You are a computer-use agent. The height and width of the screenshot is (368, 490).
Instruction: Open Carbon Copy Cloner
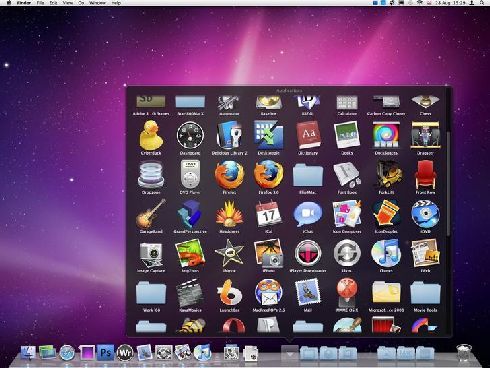pyautogui.click(x=386, y=102)
